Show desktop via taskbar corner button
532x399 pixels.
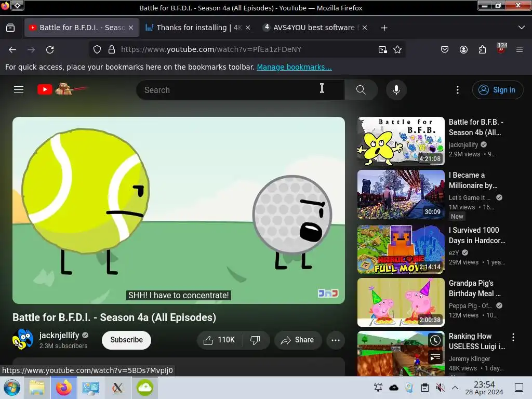click(x=519, y=388)
